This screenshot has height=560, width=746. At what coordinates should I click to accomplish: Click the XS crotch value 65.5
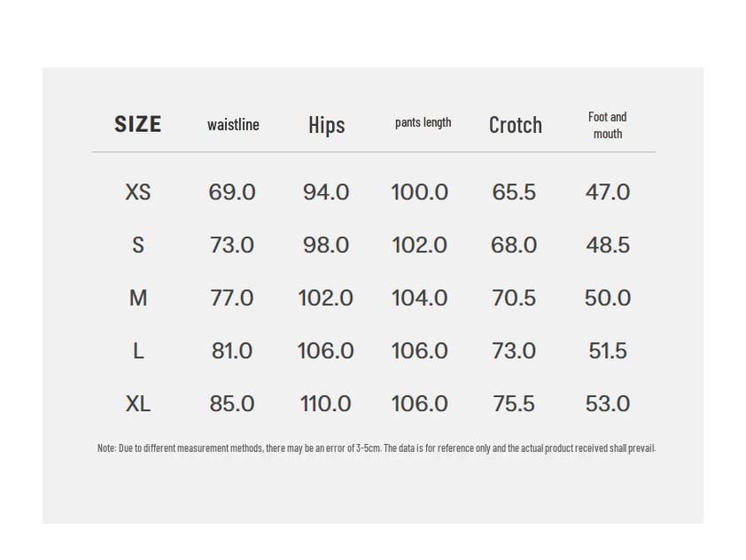coord(514,192)
